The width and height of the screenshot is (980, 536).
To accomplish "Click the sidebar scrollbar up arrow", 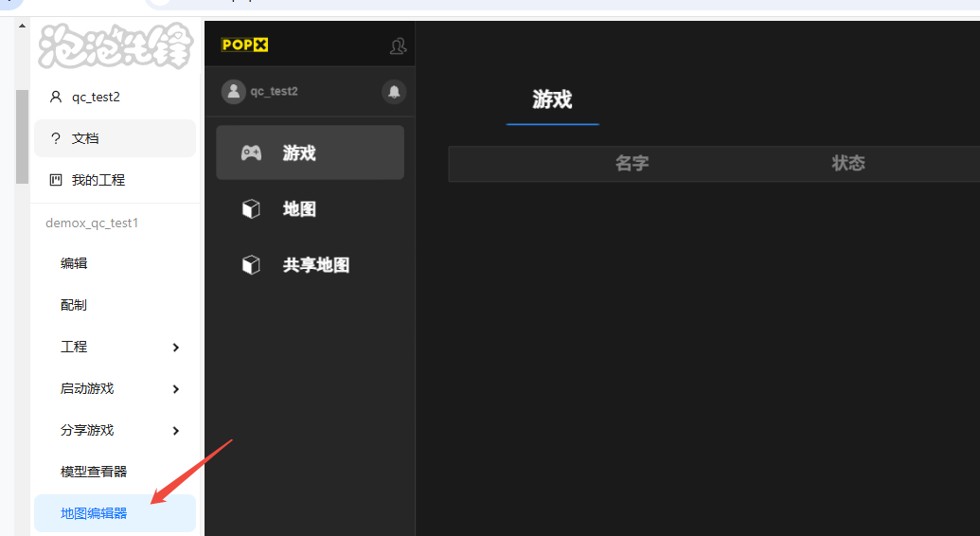I will tap(22, 27).
